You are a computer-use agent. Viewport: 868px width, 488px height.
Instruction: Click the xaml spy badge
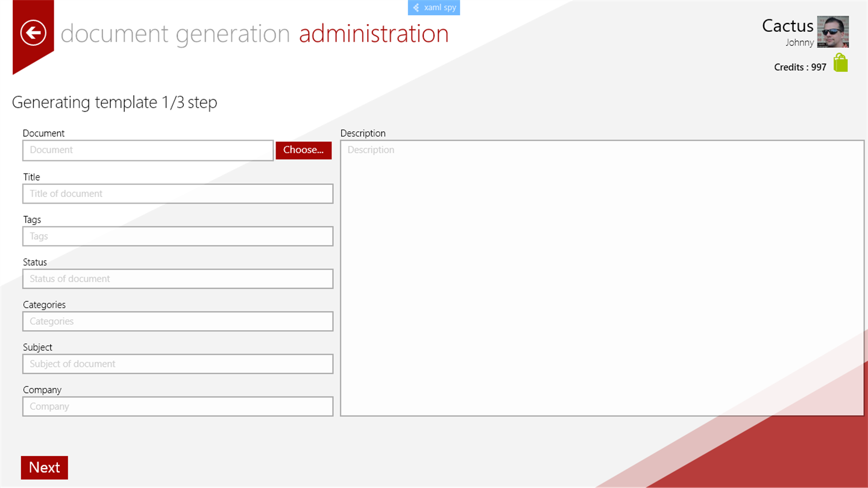pyautogui.click(x=434, y=7)
